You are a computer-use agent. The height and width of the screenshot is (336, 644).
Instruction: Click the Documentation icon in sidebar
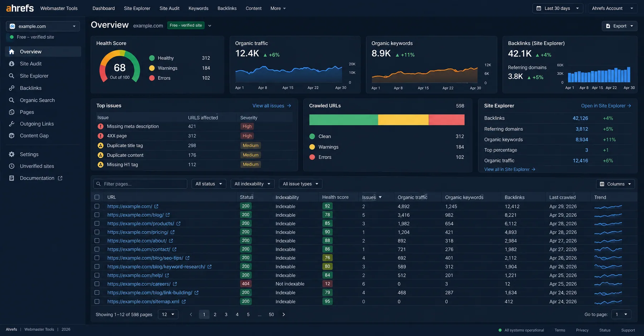[x=12, y=178]
